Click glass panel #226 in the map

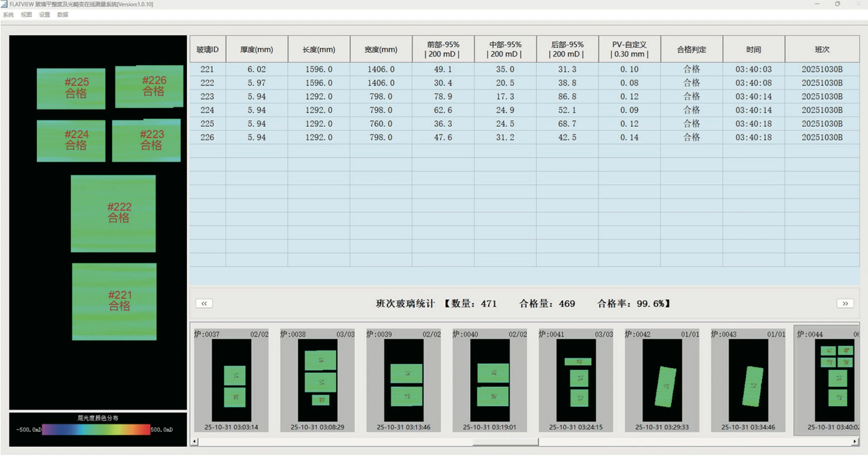149,86
